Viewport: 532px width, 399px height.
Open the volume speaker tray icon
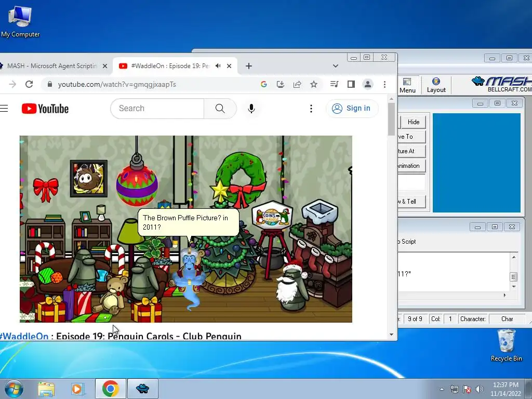point(479,389)
